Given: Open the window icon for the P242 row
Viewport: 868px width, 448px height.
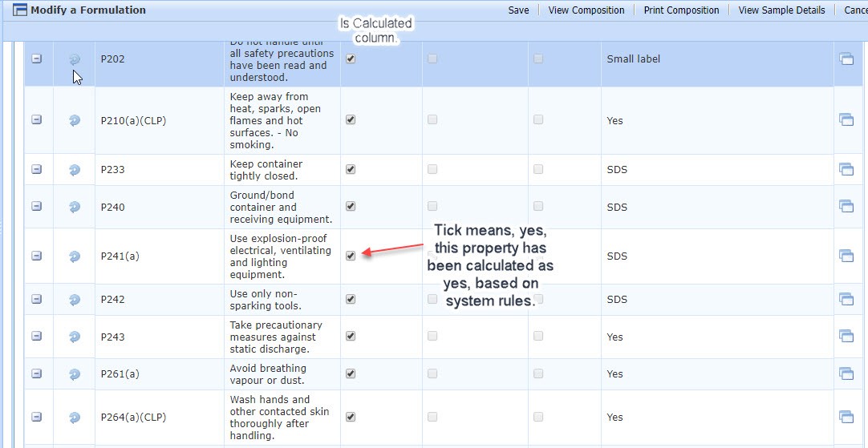Looking at the screenshot, I should 846,299.
